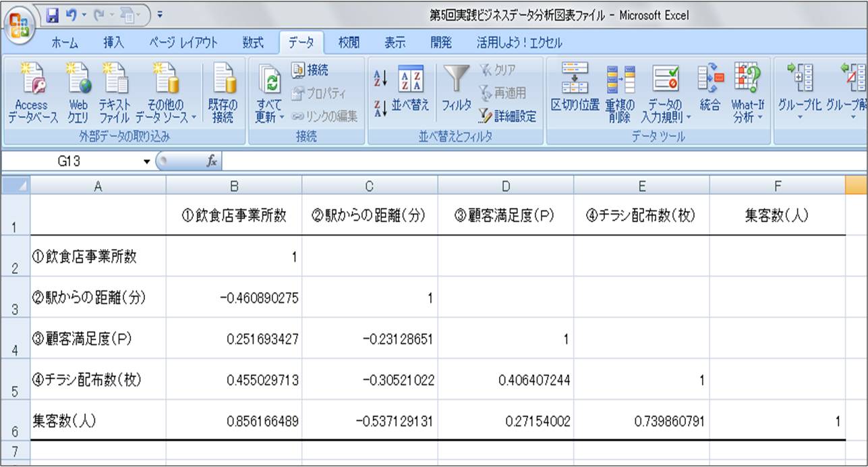Click the 詳細設定 advanced filter button

508,116
